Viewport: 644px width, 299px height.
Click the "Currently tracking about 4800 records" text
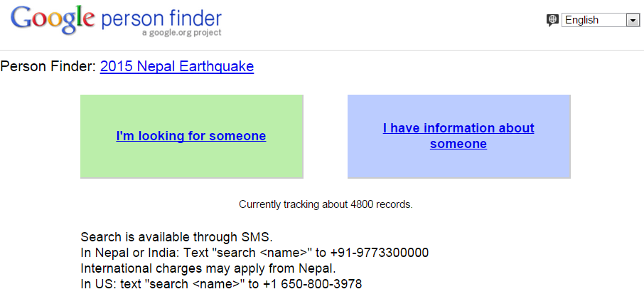click(x=326, y=204)
